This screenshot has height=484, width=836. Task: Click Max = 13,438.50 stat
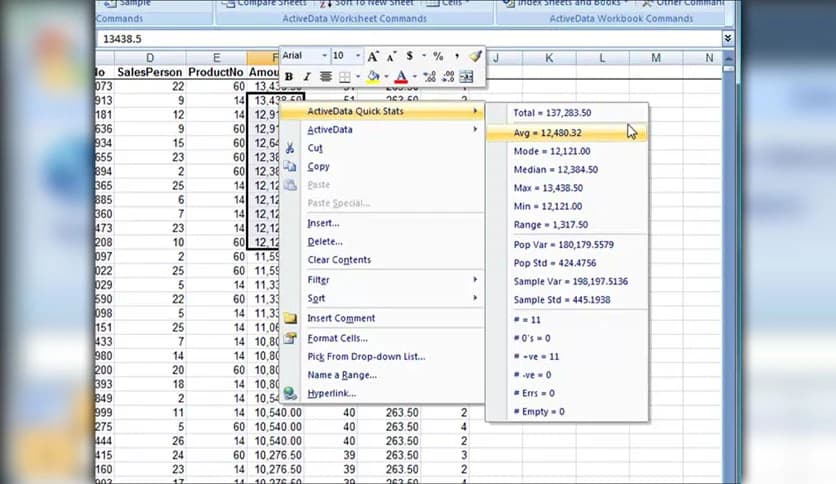click(567, 188)
